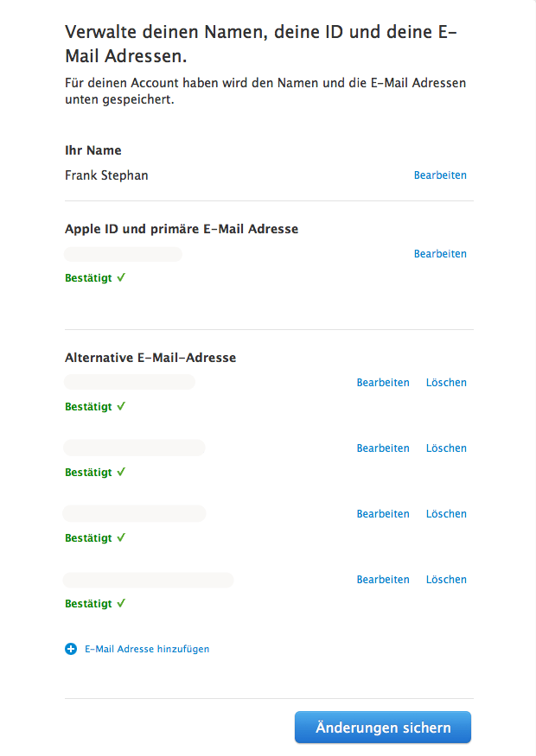This screenshot has width=536, height=756.
Task: Click the fourth blurred alternative email field
Action: coord(148,580)
